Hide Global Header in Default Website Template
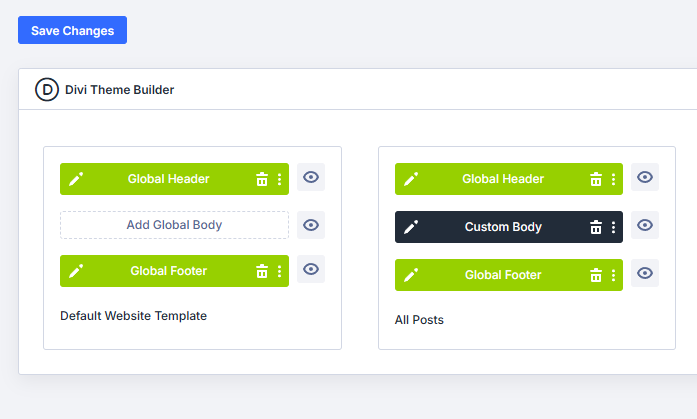This screenshot has height=419, width=697. [x=311, y=177]
